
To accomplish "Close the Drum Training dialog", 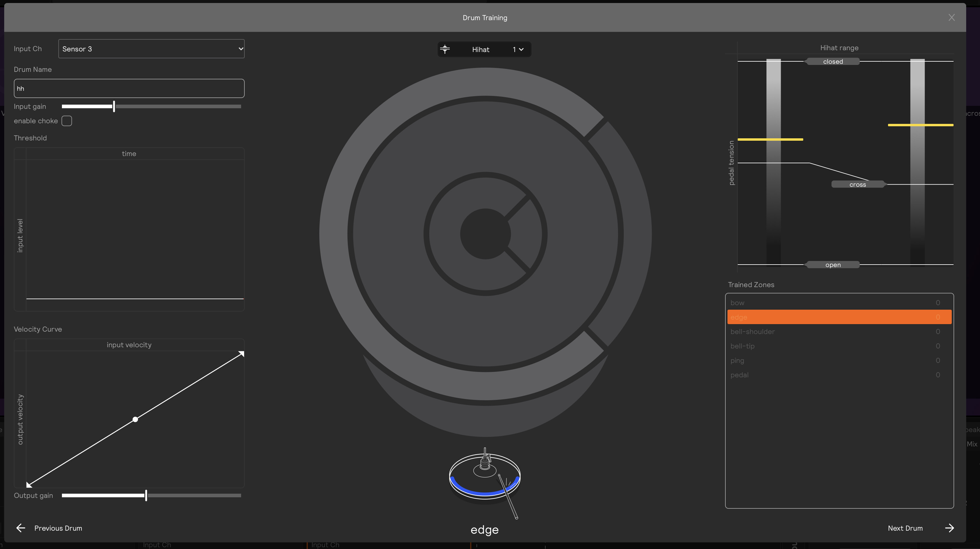I will click(x=951, y=17).
